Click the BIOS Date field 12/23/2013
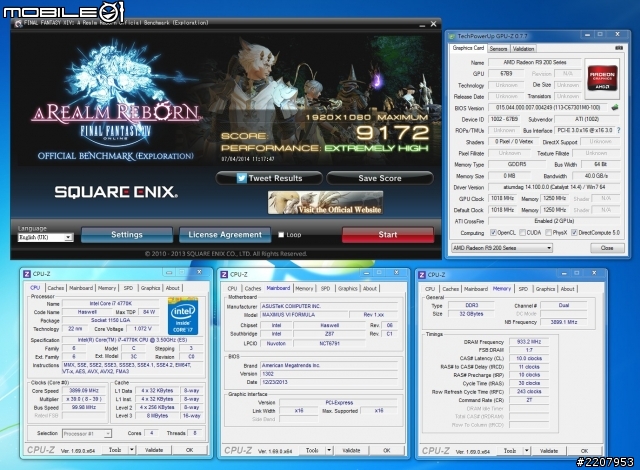The width and height of the screenshot is (640, 470). [329, 382]
